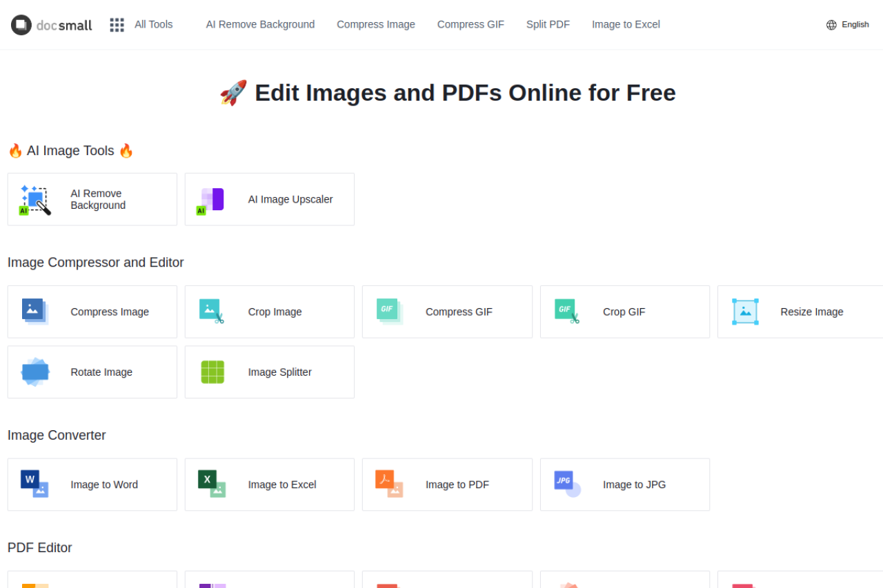
Task: Open the All Tools grid menu
Action: [x=117, y=25]
